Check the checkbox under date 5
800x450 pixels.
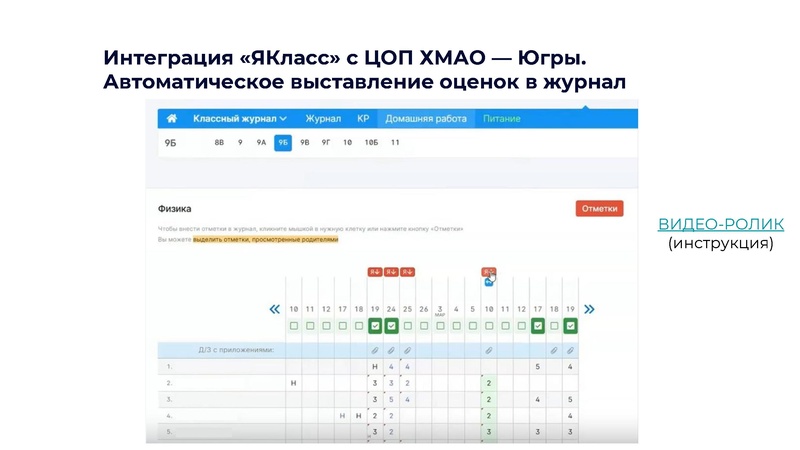(x=472, y=326)
